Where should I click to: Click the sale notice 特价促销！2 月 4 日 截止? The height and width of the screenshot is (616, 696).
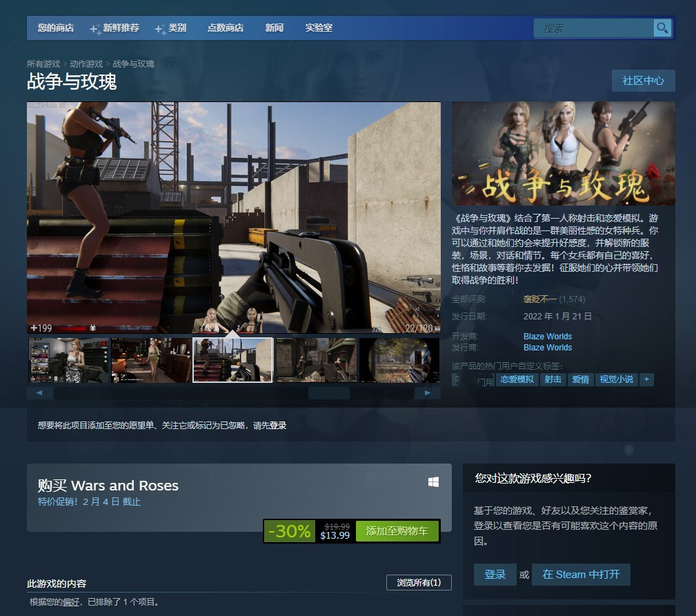[x=89, y=501]
